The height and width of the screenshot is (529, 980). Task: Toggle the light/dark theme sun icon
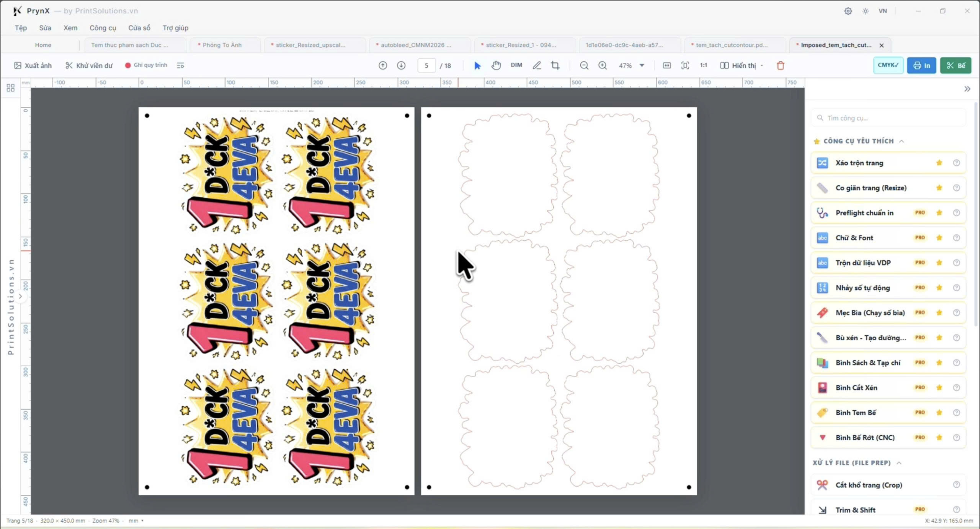coord(866,11)
